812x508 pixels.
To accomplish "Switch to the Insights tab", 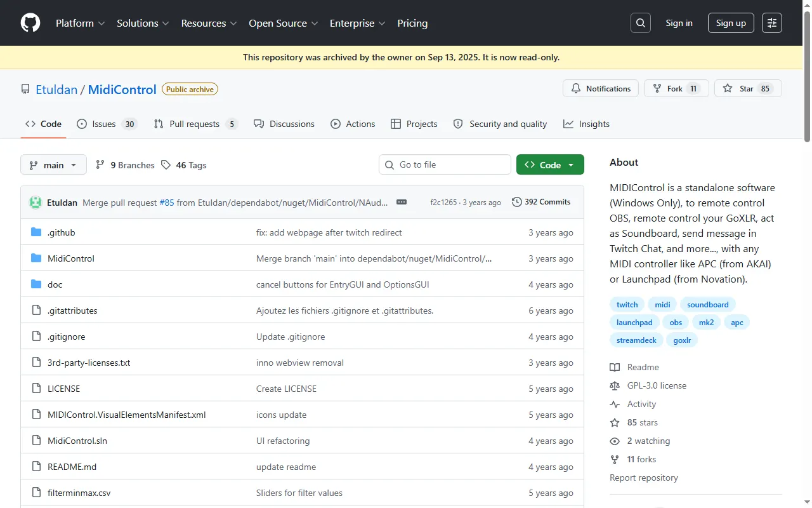I will [x=586, y=124].
